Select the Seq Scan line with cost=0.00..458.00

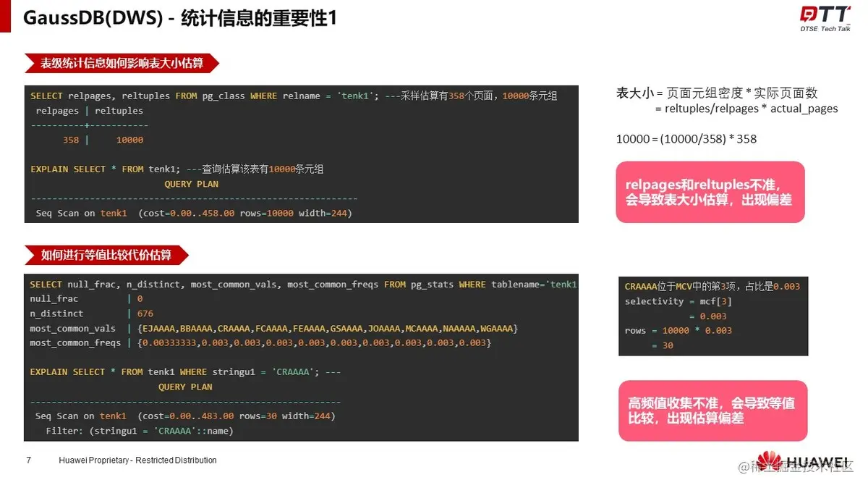tap(194, 213)
